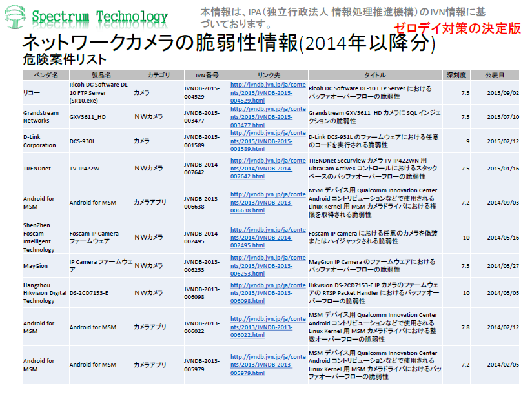Screen dimensions: 532x399
Task: Open link to JVNDB-2013-006253.html
Action: 268,265
